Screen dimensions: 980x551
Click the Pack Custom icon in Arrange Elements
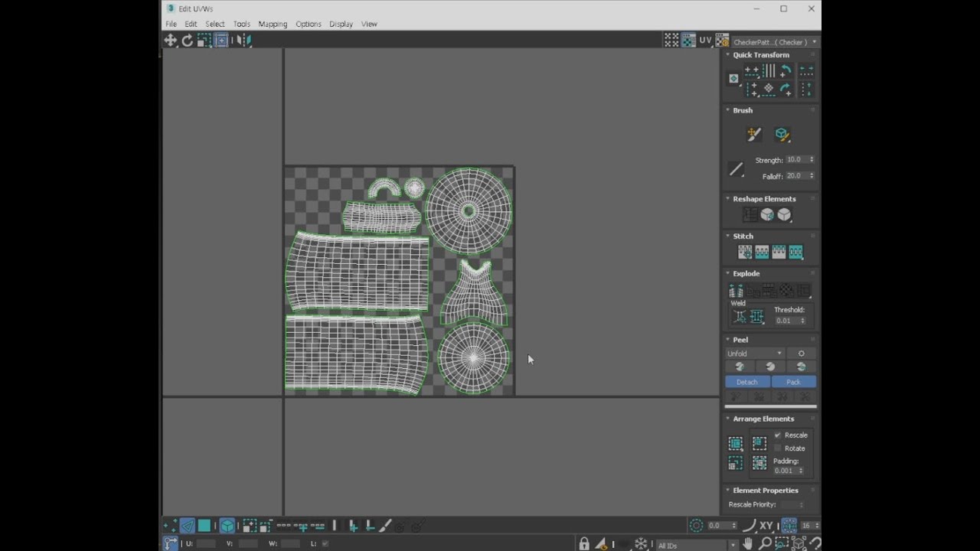tap(736, 444)
